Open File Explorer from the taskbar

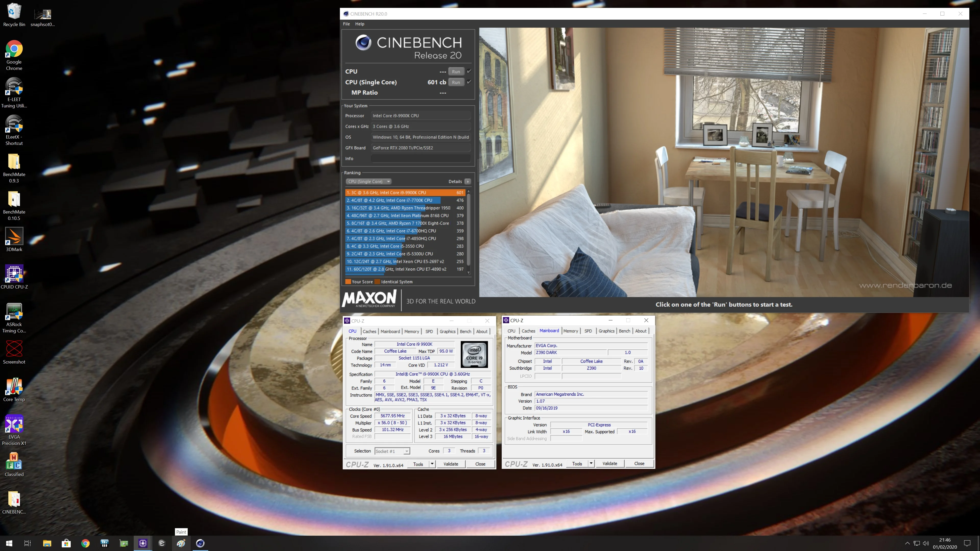pos(47,543)
